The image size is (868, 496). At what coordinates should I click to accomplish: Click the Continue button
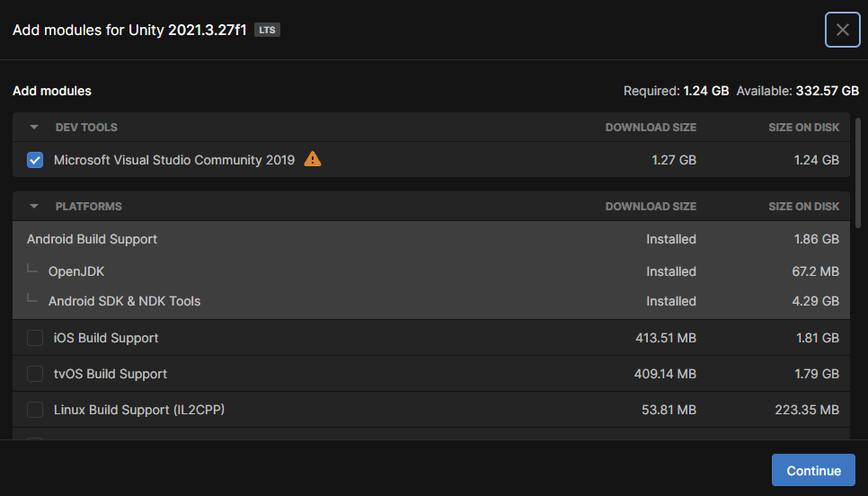tap(813, 470)
